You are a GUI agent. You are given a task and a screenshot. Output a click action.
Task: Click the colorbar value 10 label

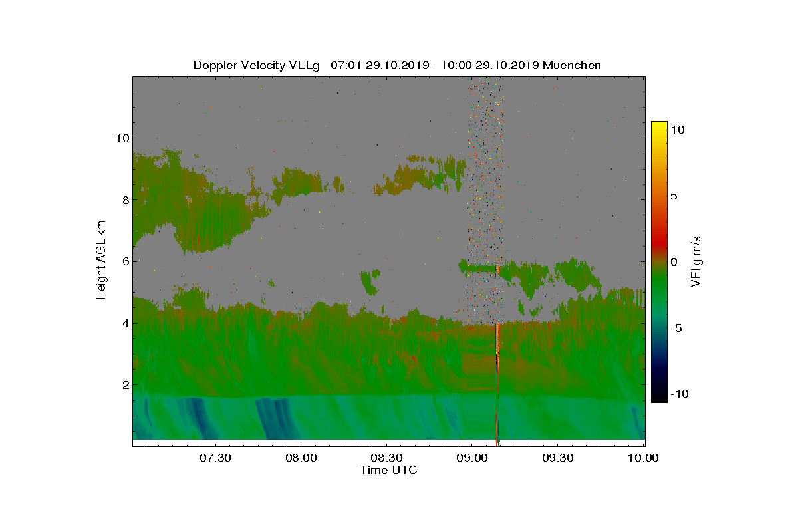[x=678, y=130]
